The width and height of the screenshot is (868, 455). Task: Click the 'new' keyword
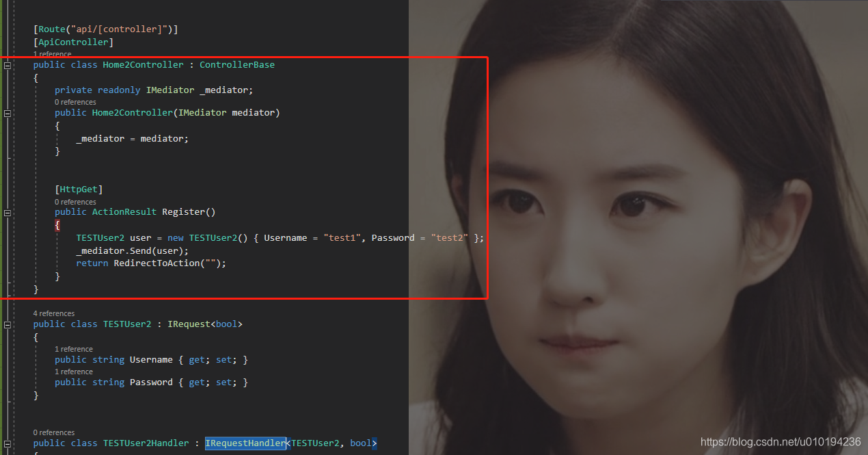click(x=176, y=238)
